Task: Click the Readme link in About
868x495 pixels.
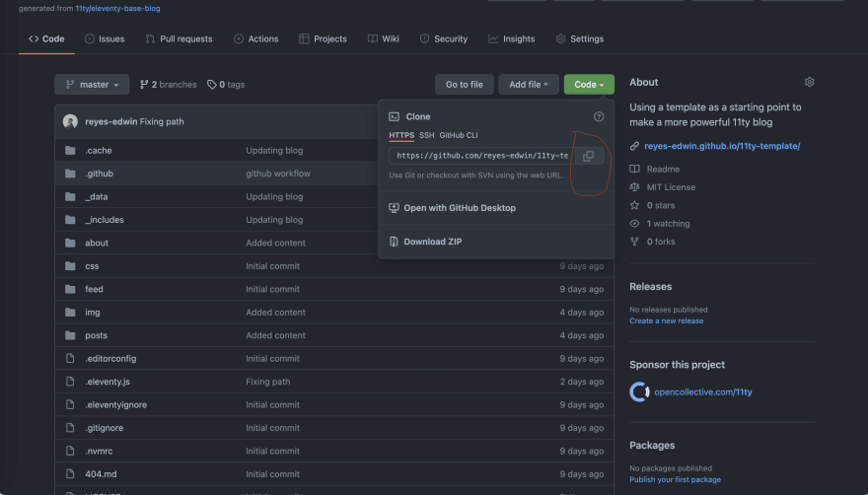Action: (x=663, y=169)
